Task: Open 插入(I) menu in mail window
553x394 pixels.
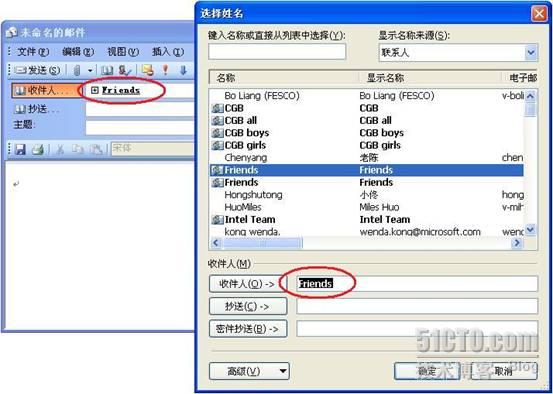Action: (168, 52)
